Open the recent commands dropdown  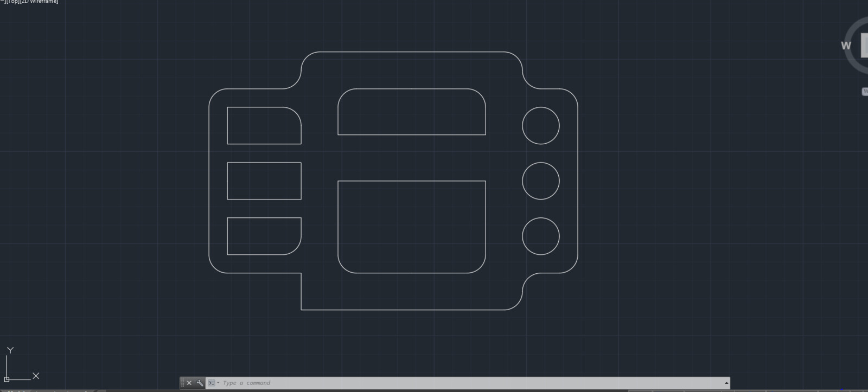tap(213, 383)
